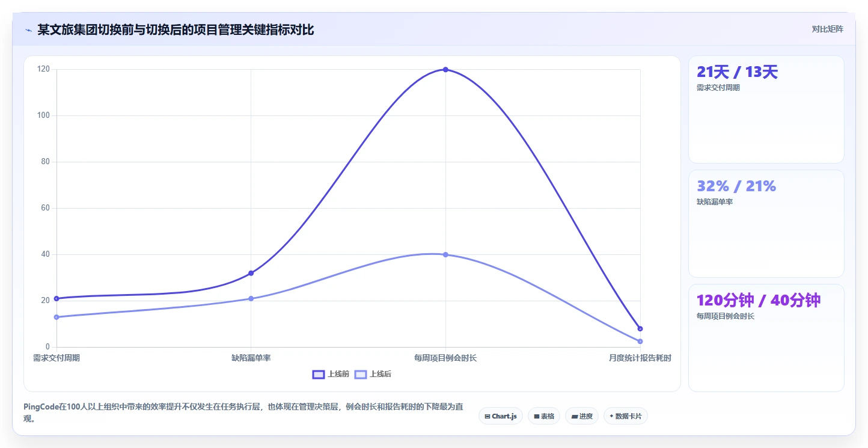Click the 上线前 point for 缺陷漏单率

(x=251, y=273)
